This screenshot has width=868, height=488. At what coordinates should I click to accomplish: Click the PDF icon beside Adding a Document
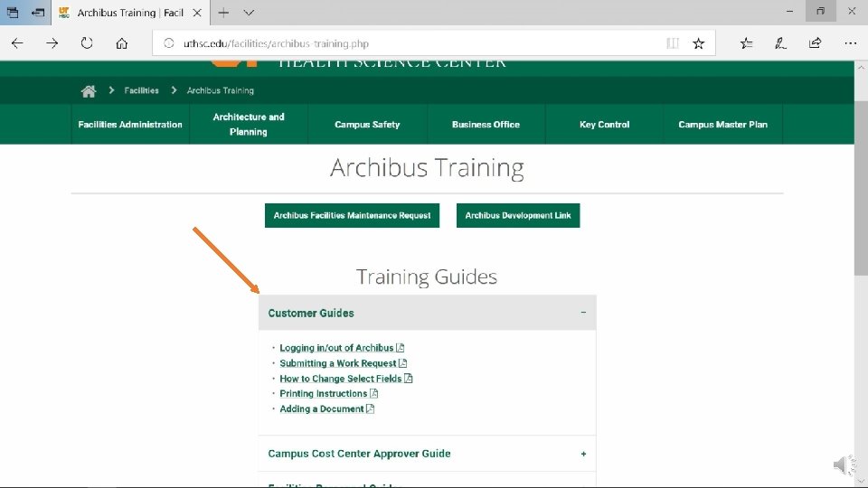[x=371, y=408]
